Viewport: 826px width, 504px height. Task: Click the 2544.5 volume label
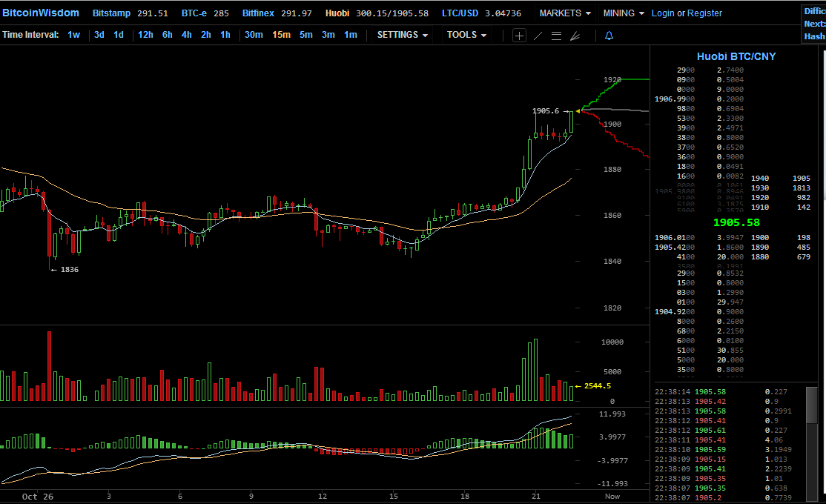pos(598,386)
